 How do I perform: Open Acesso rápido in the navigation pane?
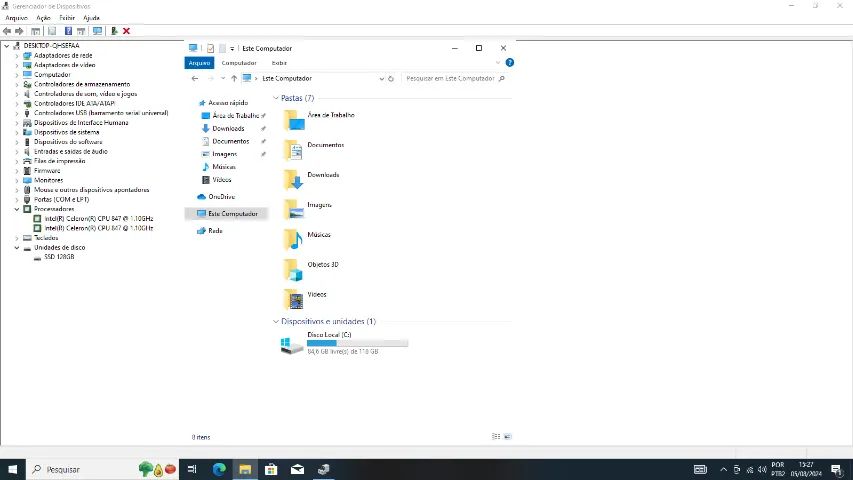(228, 103)
